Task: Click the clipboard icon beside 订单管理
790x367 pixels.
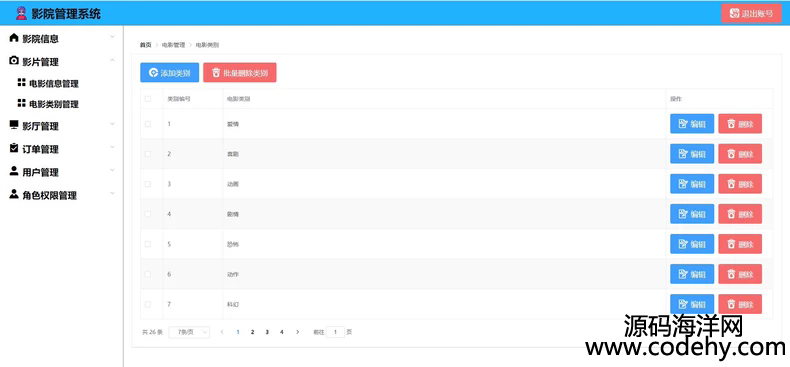Action: point(14,148)
